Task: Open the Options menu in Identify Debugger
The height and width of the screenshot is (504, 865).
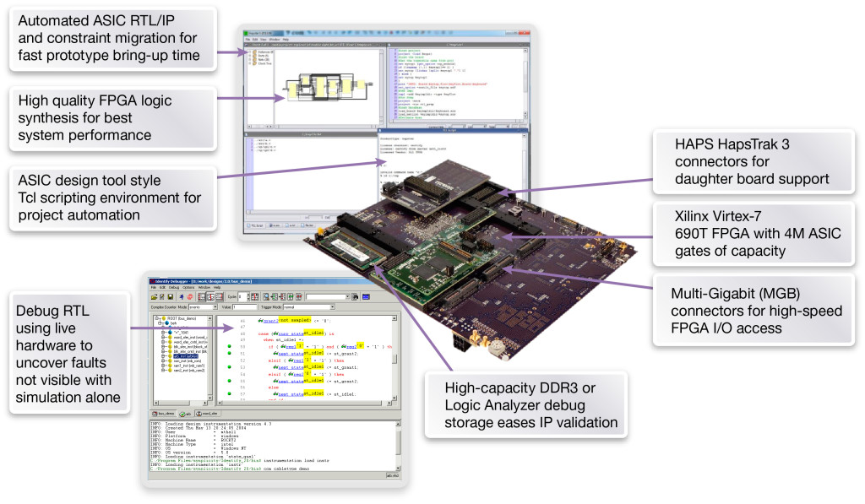Action: coord(188,287)
